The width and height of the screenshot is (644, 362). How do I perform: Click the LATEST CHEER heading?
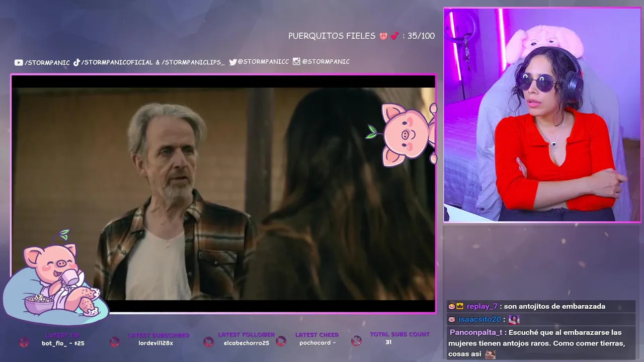coord(317,335)
